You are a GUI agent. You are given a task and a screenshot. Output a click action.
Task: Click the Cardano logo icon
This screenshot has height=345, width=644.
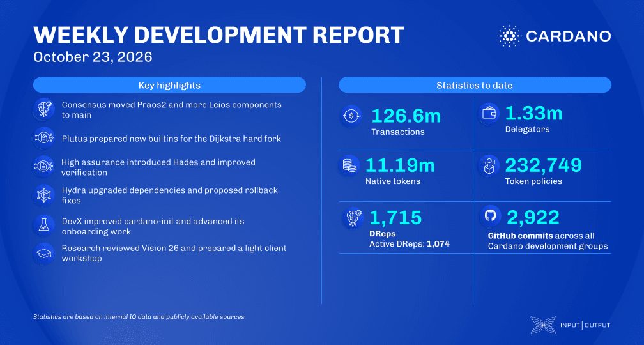(x=509, y=36)
